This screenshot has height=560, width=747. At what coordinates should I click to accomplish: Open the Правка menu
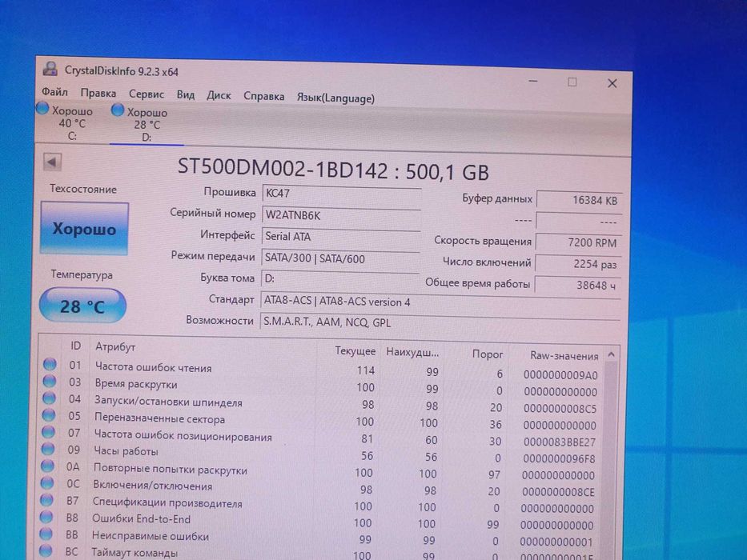tap(98, 93)
